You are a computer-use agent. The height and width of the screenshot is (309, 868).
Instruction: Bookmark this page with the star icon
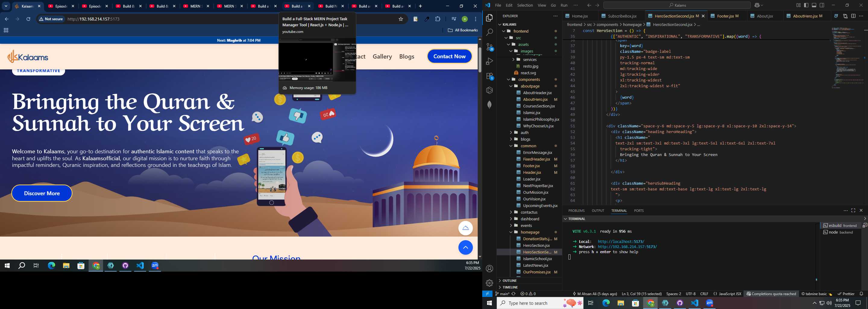(401, 19)
